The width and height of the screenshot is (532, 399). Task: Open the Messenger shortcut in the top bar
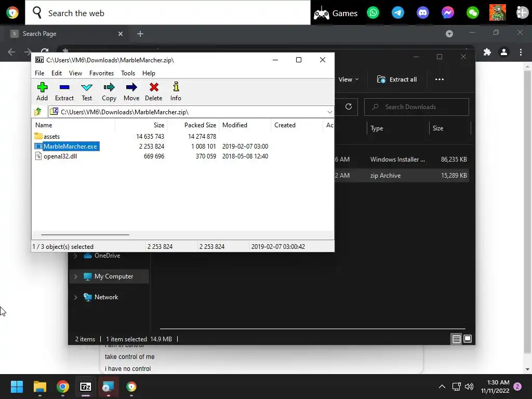tap(447, 13)
